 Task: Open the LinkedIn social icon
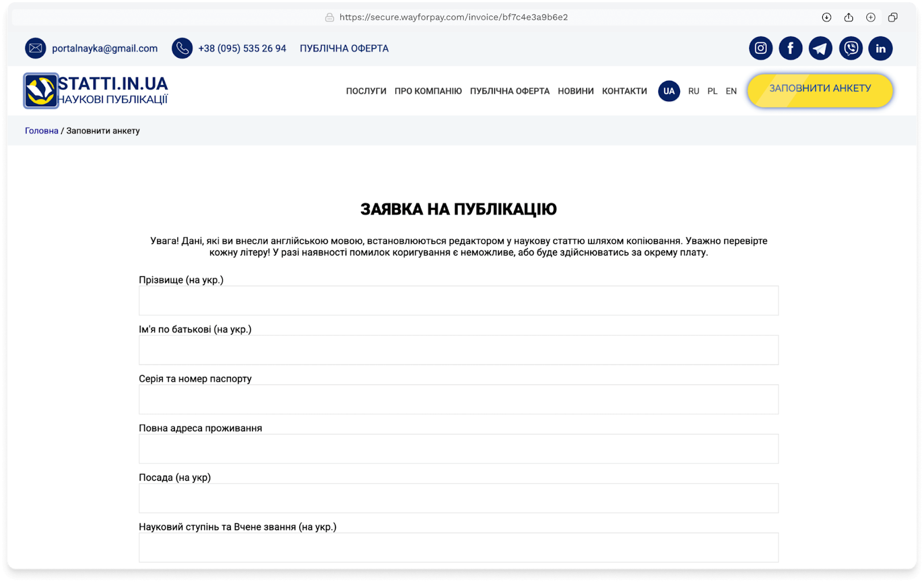[x=881, y=49]
